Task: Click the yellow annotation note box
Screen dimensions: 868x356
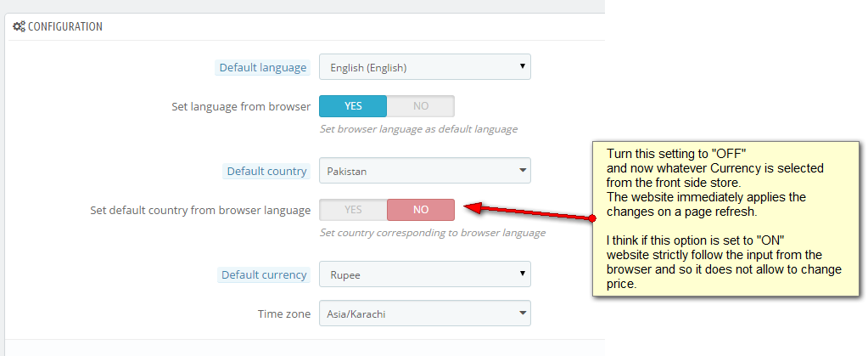Action: [724, 218]
